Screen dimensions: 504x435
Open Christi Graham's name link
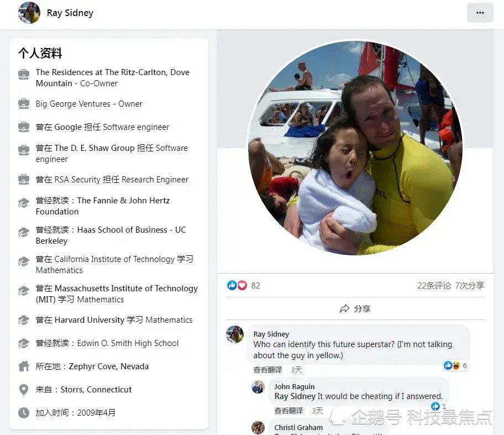point(298,427)
